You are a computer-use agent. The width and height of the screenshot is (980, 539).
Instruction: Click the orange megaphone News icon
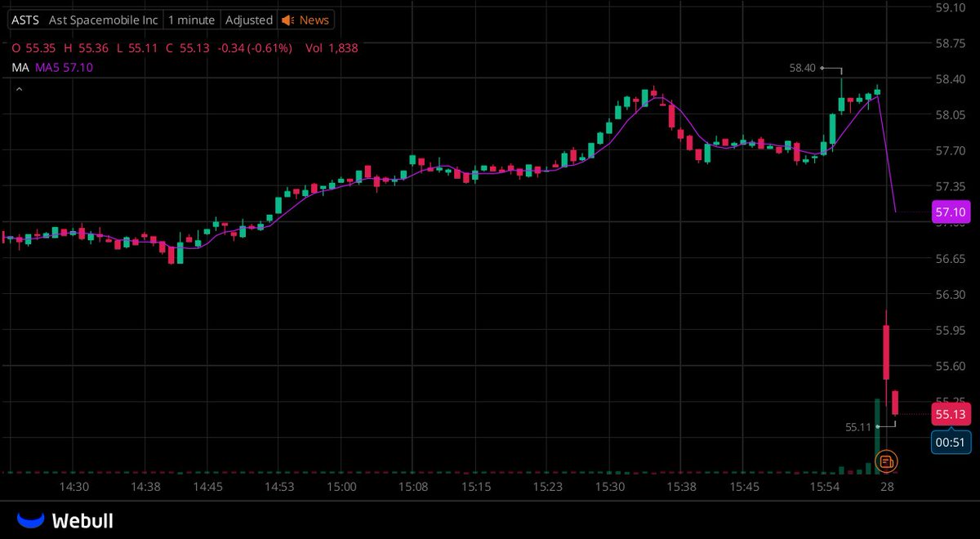point(287,20)
